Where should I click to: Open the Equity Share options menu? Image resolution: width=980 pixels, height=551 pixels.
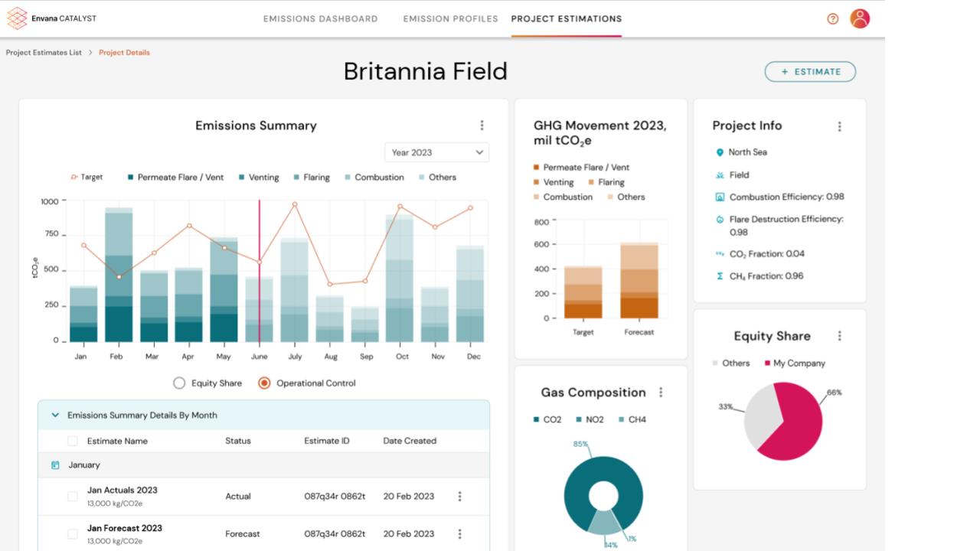[x=840, y=335]
